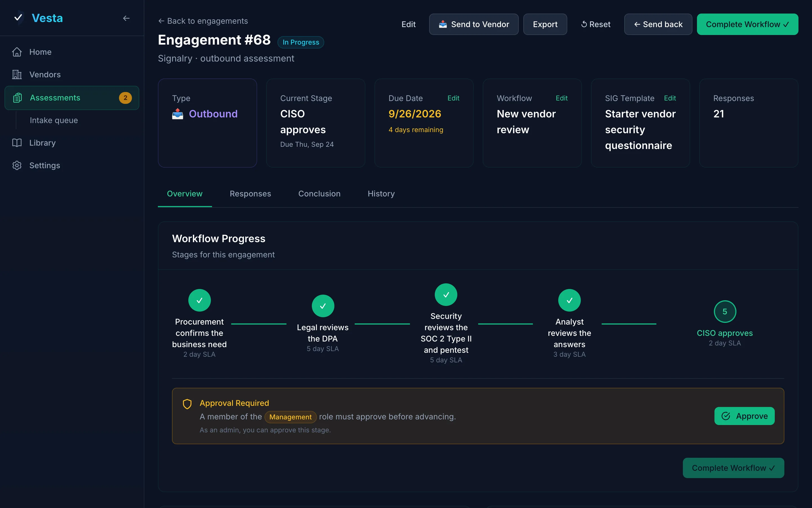Export the engagement
Image resolution: width=812 pixels, height=508 pixels.
coord(545,24)
